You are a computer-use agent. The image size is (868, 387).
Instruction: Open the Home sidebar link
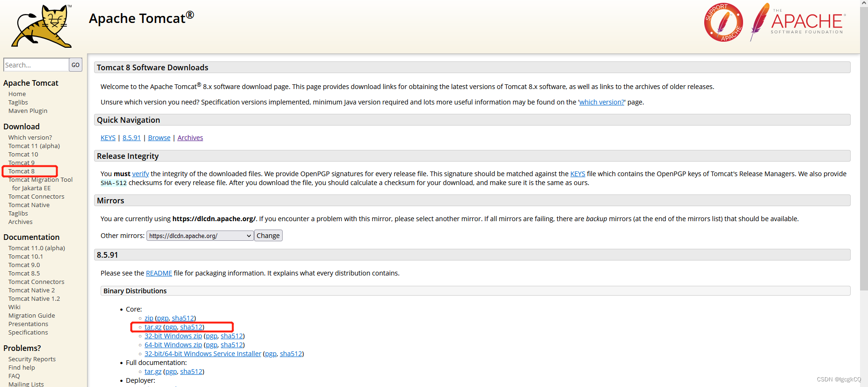pyautogui.click(x=17, y=94)
